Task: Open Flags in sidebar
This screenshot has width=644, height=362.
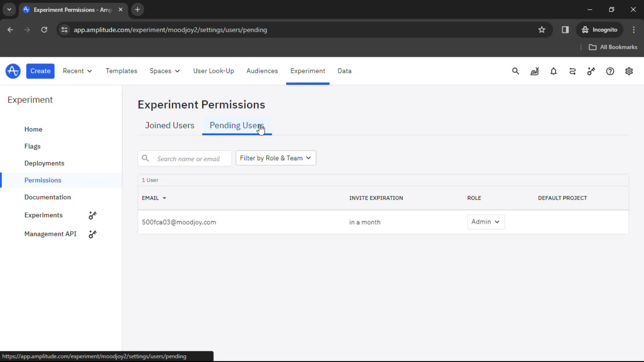Action: tap(32, 146)
